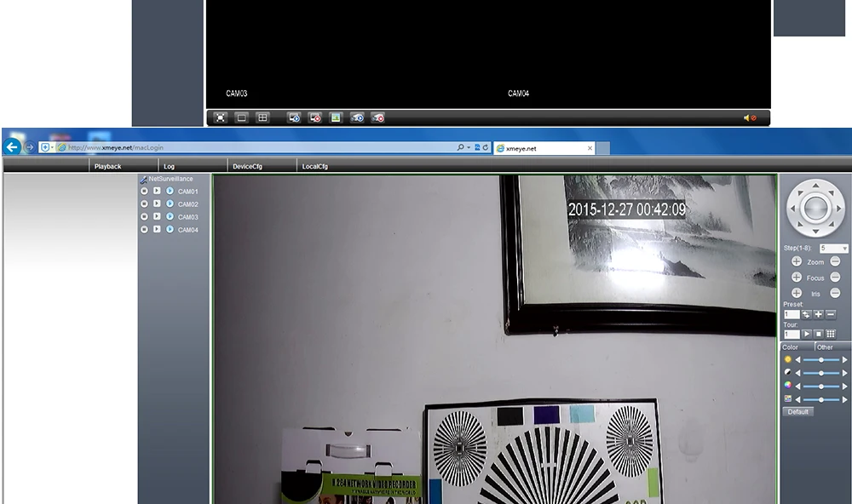The image size is (852, 504).
Task: Click the square play icon for CAM01
Action: (157, 191)
